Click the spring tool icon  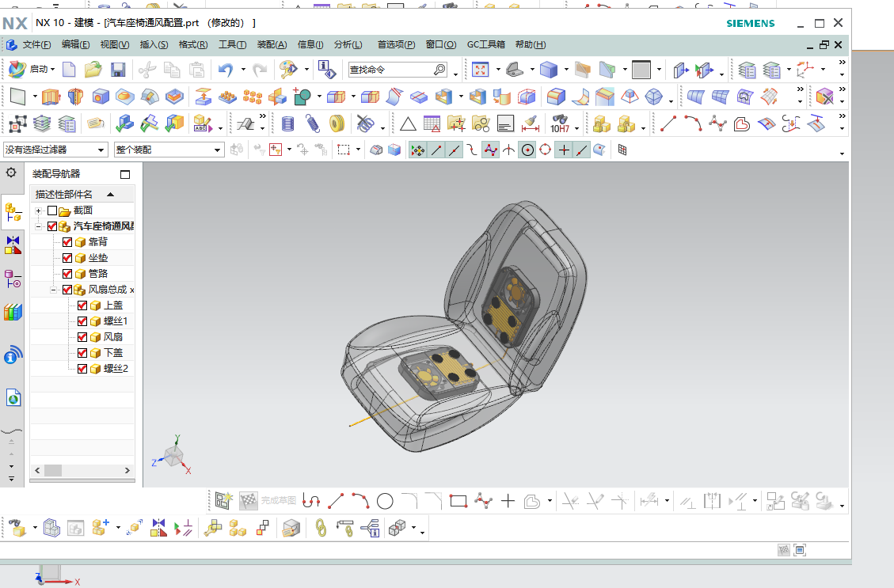[x=312, y=123]
